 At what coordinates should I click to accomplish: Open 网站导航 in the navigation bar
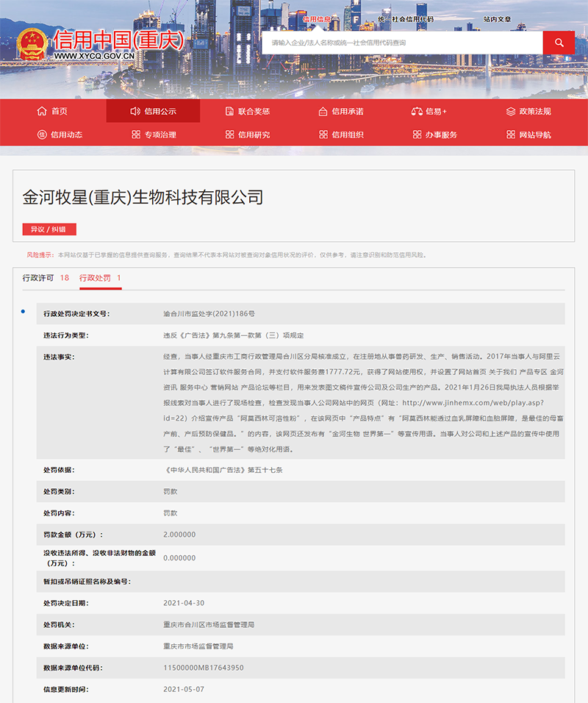(x=534, y=135)
